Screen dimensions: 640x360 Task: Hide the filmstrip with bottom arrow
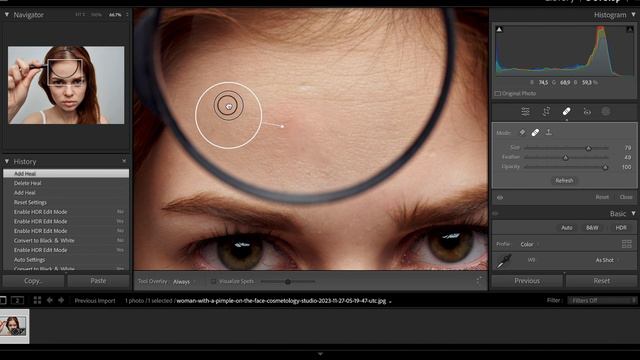pyautogui.click(x=320, y=354)
